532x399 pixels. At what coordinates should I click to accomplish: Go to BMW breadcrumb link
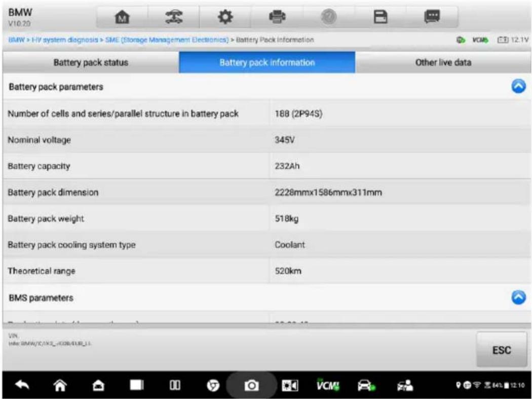pyautogui.click(x=16, y=40)
